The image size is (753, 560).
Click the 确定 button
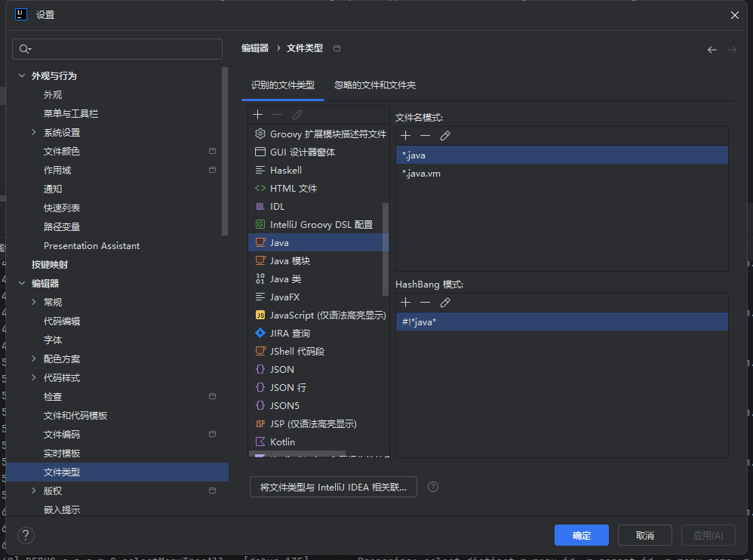tap(582, 535)
